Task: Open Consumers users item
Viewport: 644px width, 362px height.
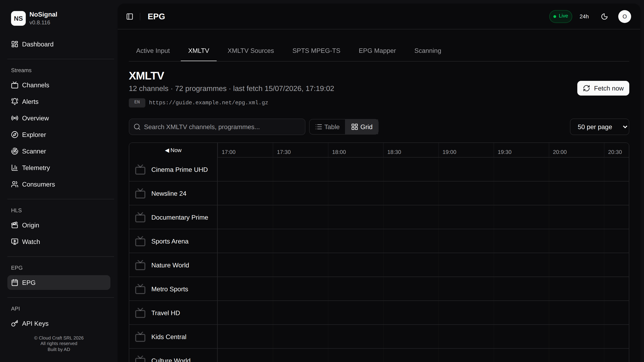Action: [x=59, y=184]
